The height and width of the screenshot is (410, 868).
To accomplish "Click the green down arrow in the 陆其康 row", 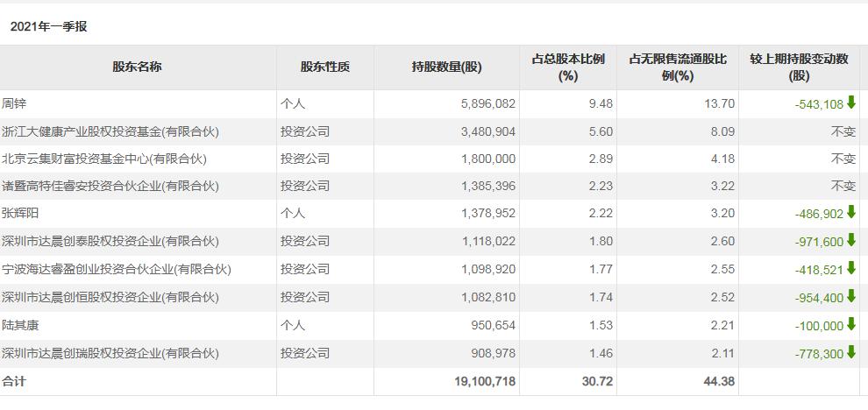I will click(850, 325).
